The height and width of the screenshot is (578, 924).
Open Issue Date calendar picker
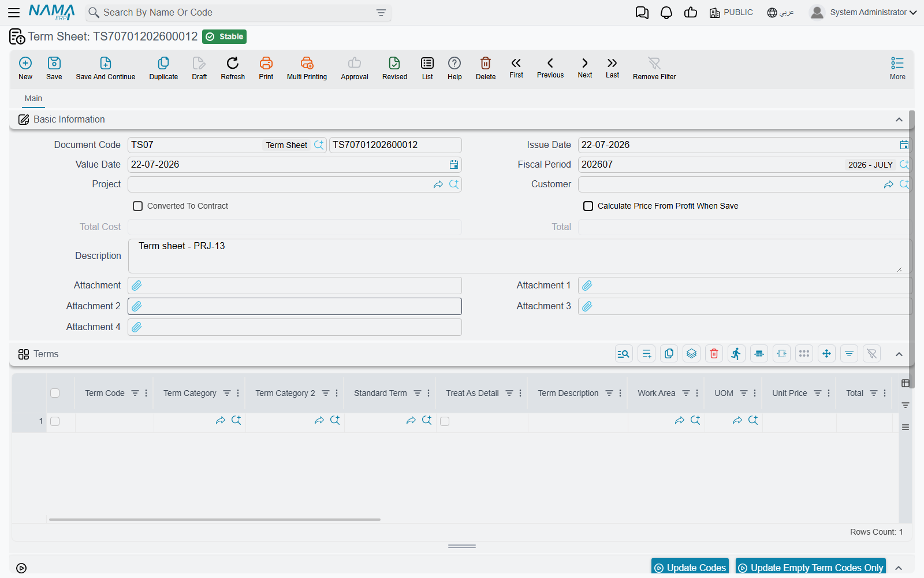(x=904, y=145)
